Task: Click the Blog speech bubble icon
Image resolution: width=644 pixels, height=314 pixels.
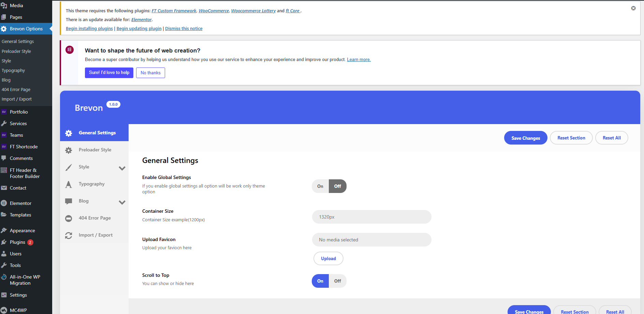Action: [69, 201]
